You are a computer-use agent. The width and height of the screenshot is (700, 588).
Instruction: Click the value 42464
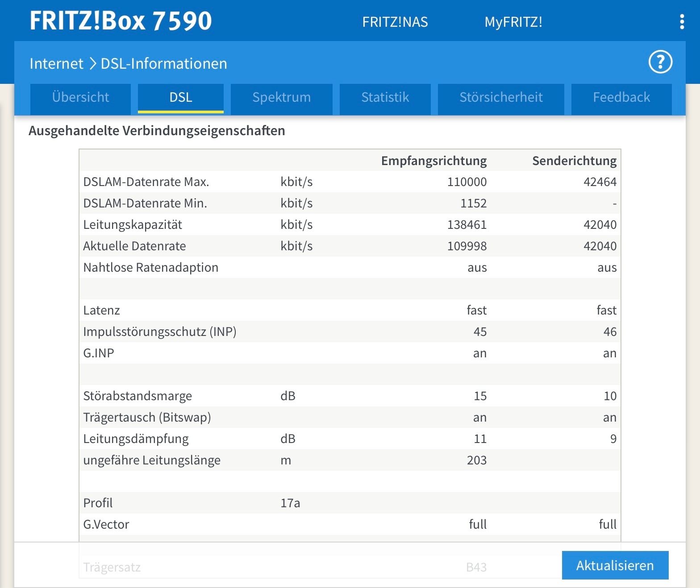[600, 182]
